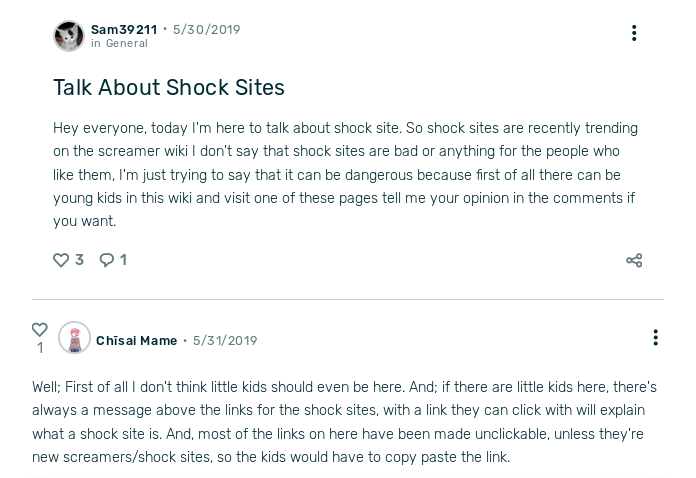
Task: Click the word "in" before General
Action: pyautogui.click(x=96, y=44)
